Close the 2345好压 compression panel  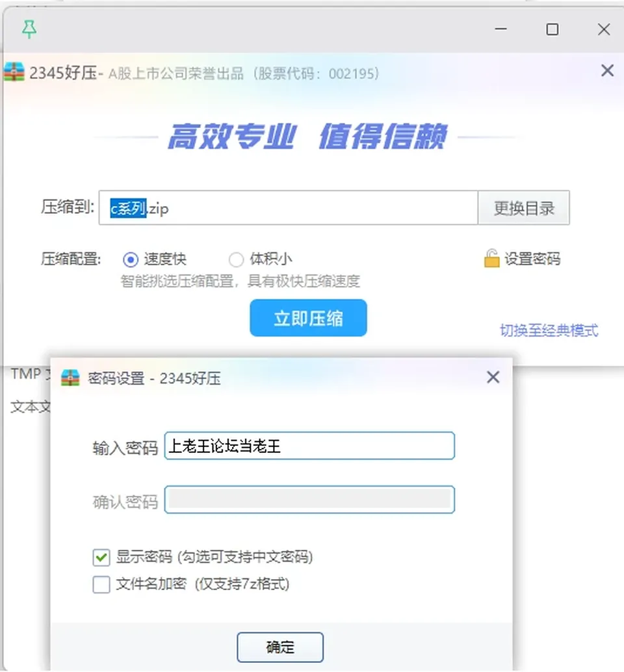[607, 70]
